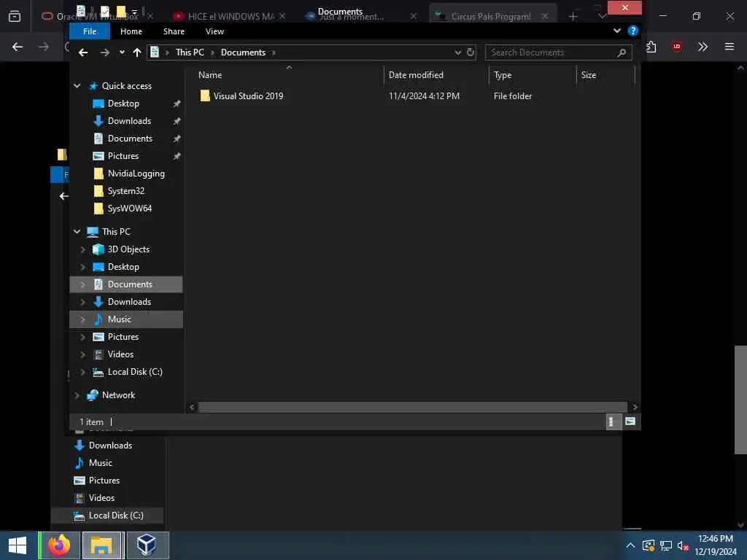Expand the Network tree node

77,395
